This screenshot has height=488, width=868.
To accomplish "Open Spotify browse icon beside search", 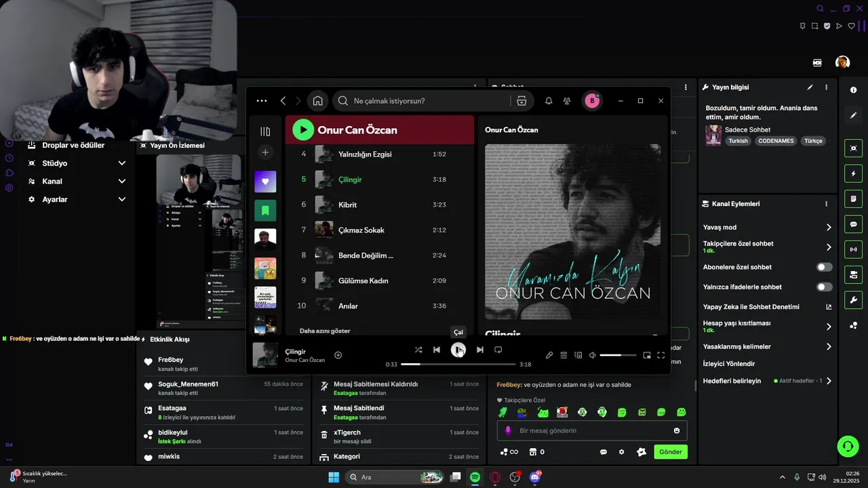I will coord(521,101).
